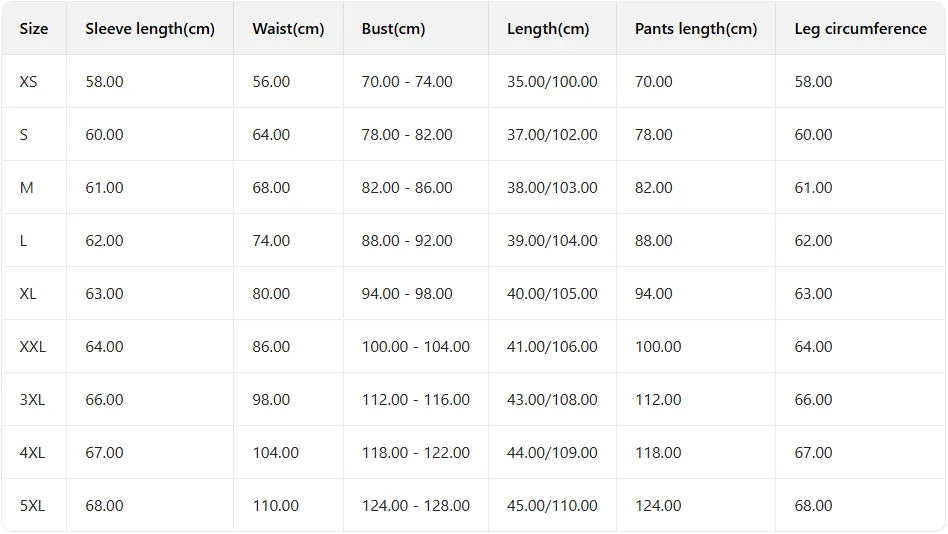The image size is (948, 534).
Task: Click the bust value 82.00 - 86.00
Action: point(407,187)
